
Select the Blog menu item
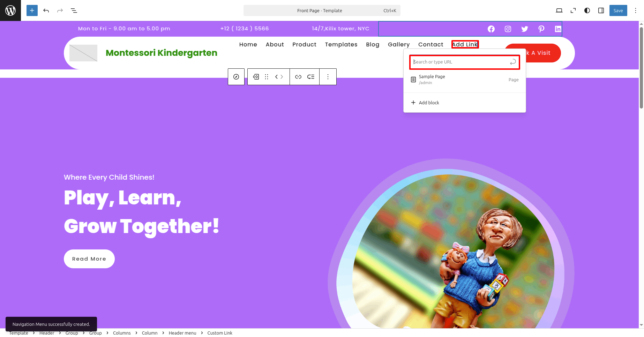point(373,44)
